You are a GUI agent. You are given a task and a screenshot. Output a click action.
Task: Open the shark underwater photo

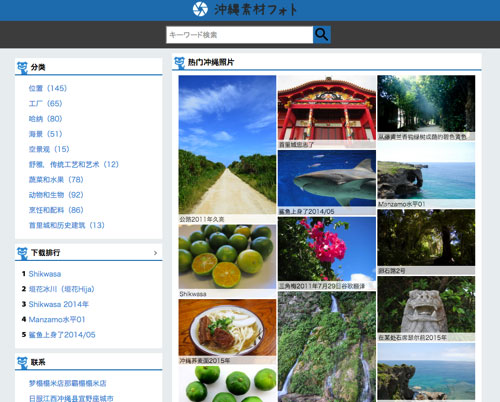[x=327, y=179]
